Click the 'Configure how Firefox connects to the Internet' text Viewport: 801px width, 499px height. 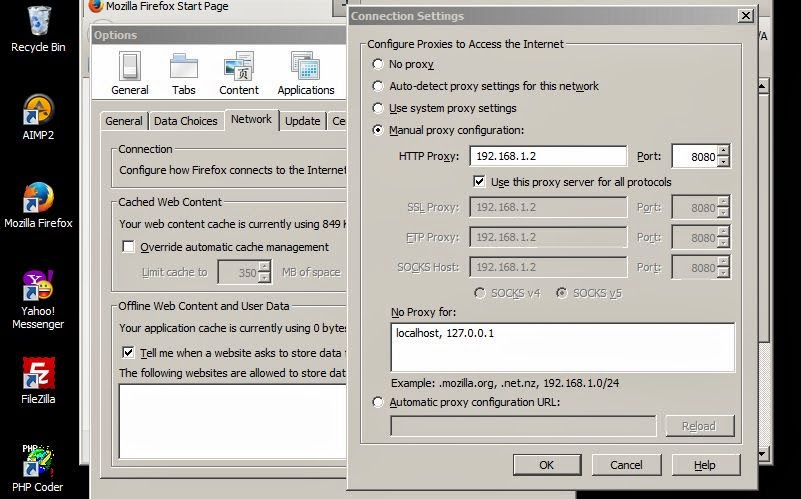(233, 170)
